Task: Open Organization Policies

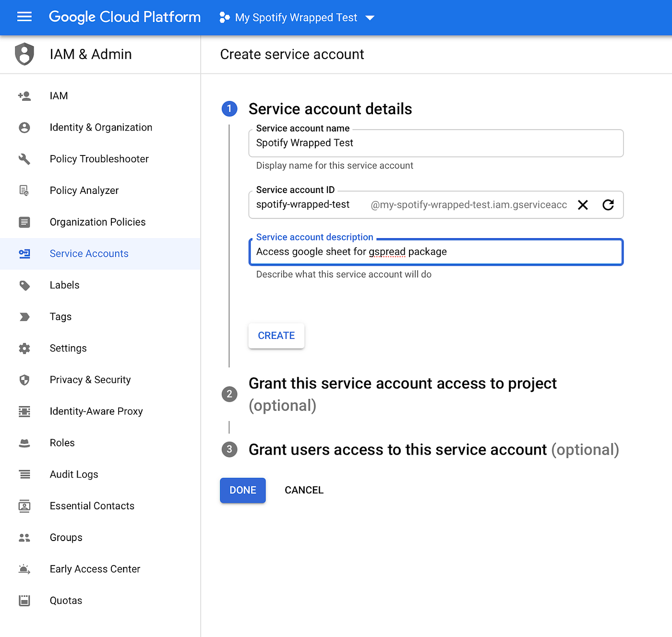Action: pyautogui.click(x=100, y=222)
